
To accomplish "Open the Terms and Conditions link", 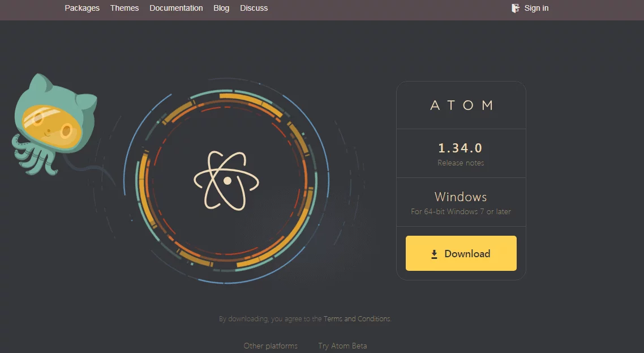I will (x=357, y=319).
